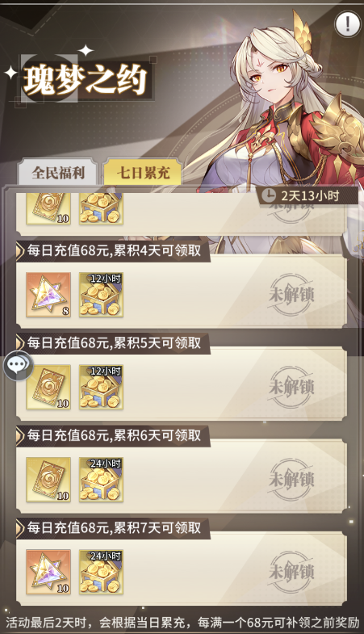
Task: Tap the 24小时 gold chest in 6-day row
Action: 101,480
